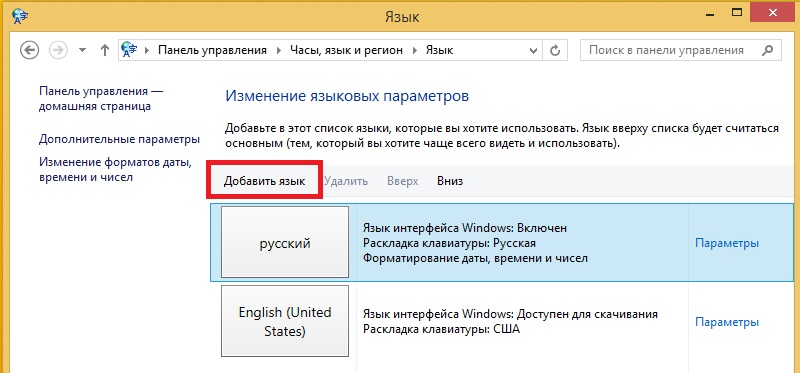Click Вверх in language toolbar
Screen dimensions: 800x373
[x=403, y=181]
